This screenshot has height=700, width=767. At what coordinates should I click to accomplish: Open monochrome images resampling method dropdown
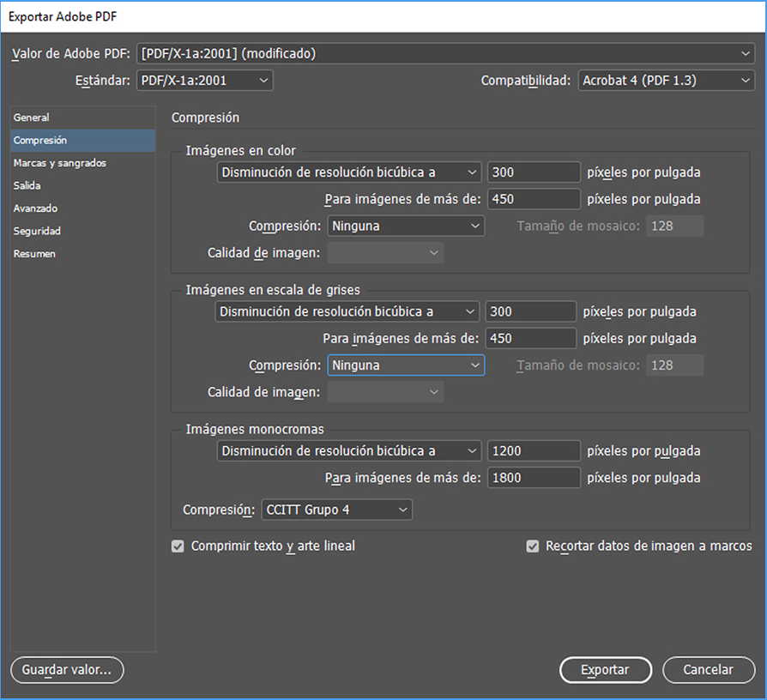349,451
